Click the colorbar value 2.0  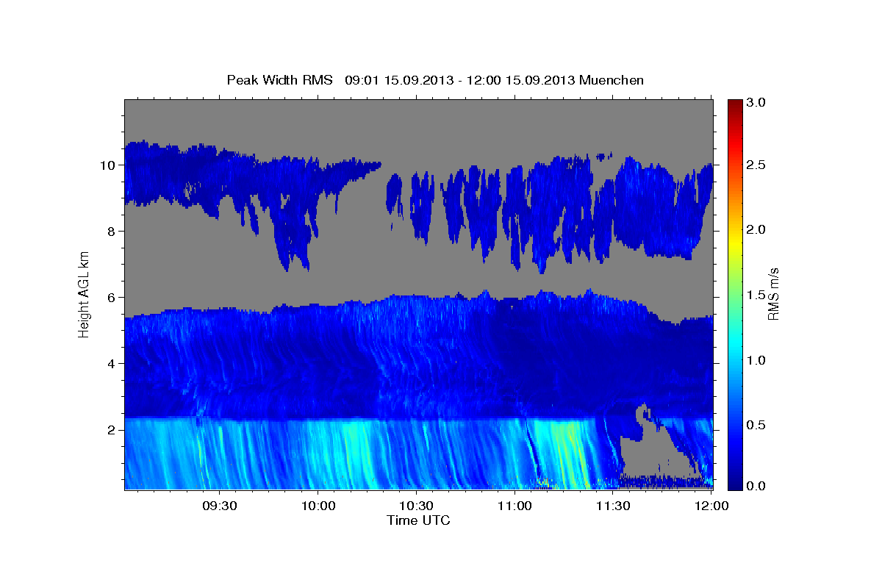pyautogui.click(x=756, y=229)
